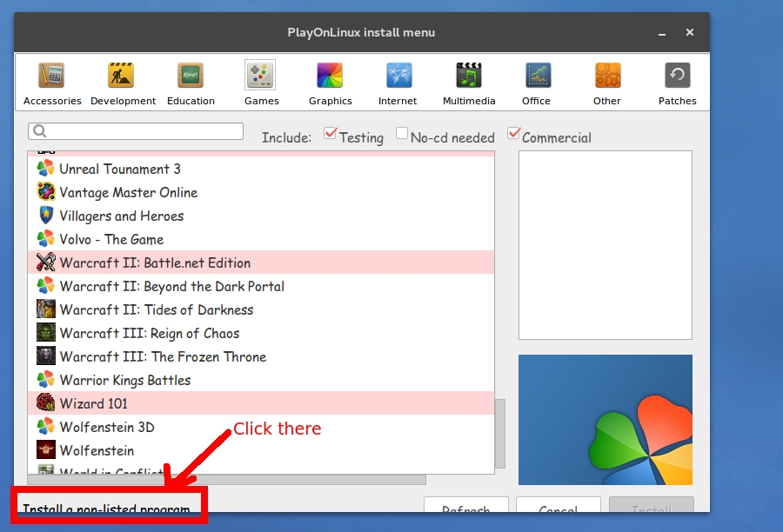Uncheck the Testing checkbox
The image size is (783, 532).
pos(330,133)
